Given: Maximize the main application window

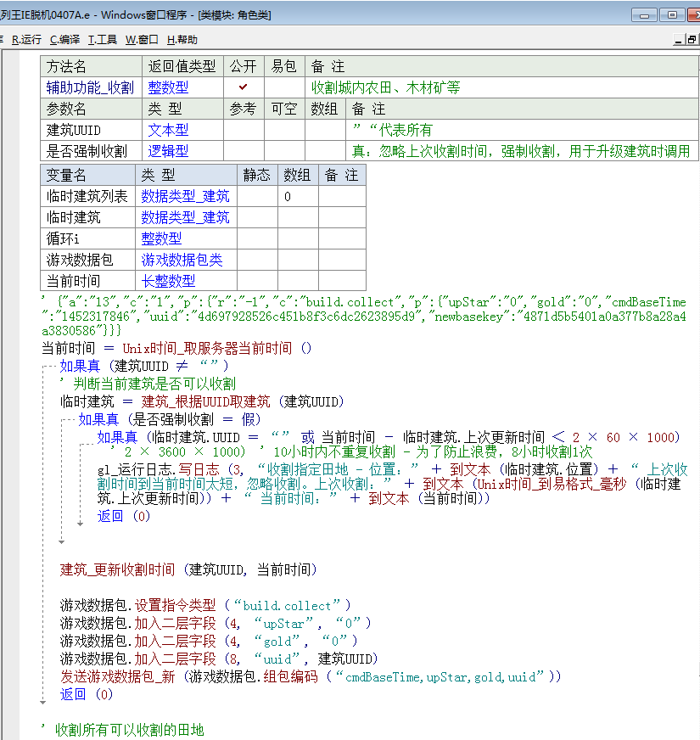Looking at the screenshot, I should coord(672,14).
